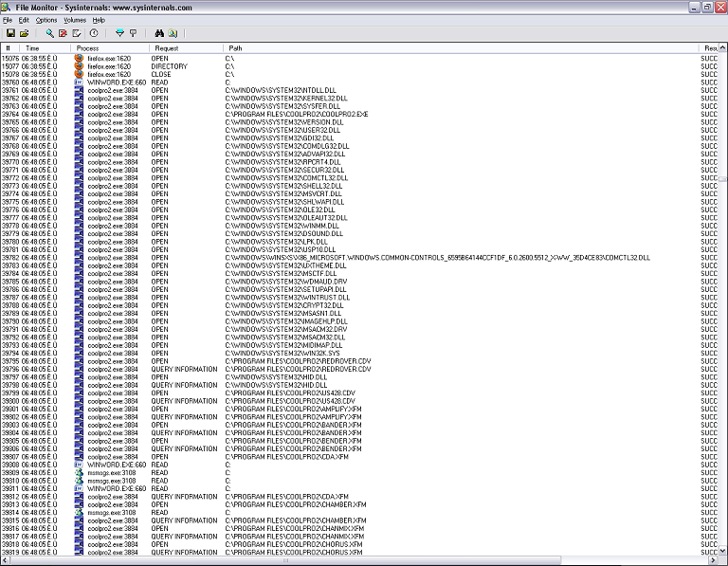Click the coolpro2 icon in row 39761
Screen dimensions: 728x566
tap(79, 90)
